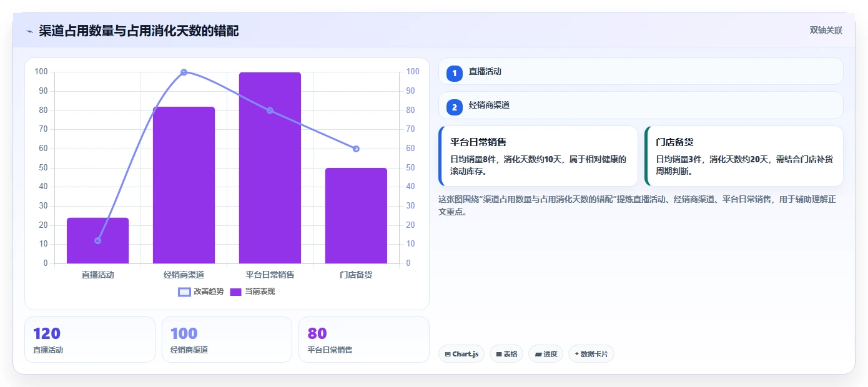This screenshot has width=868, height=387.
Task: Click the 改善趋势 legend color box
Action: click(184, 292)
